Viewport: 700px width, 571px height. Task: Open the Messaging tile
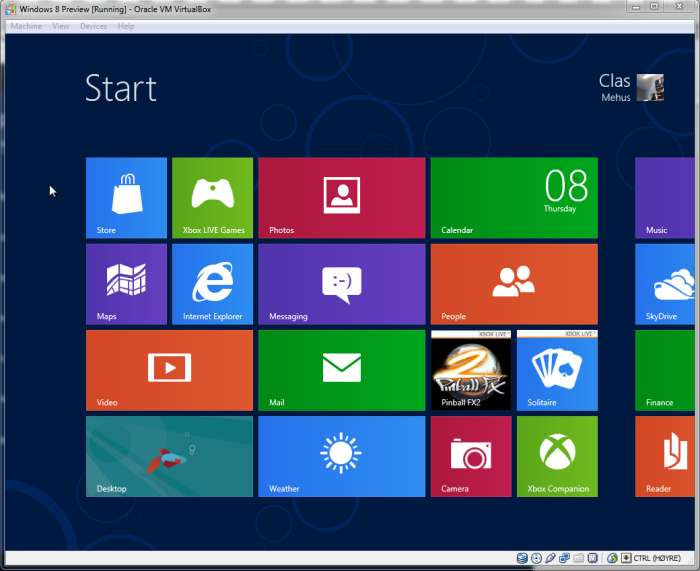(342, 284)
